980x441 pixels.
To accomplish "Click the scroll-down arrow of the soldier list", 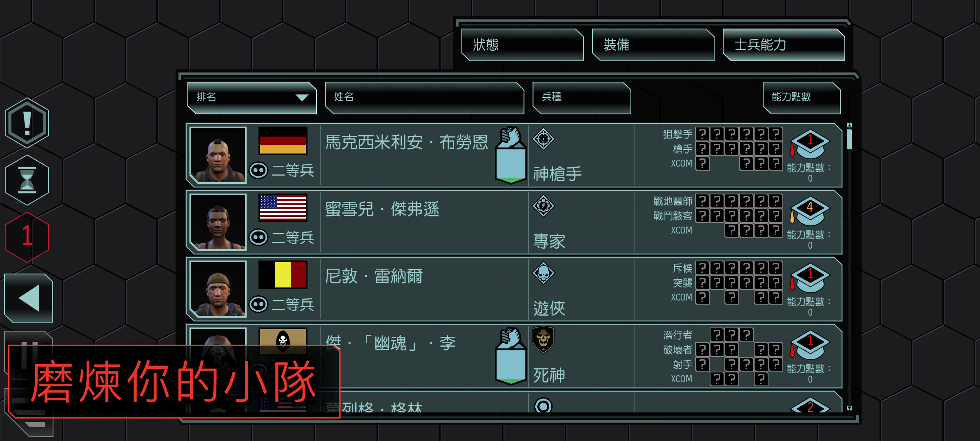I will (850, 408).
